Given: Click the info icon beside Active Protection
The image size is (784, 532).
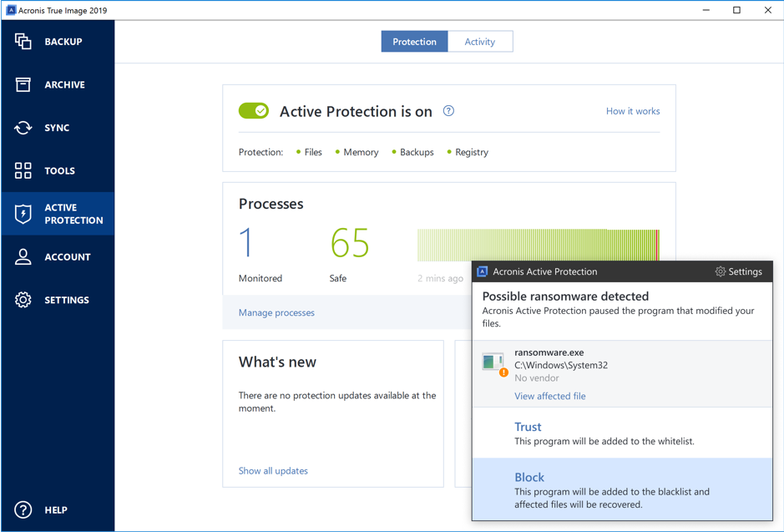Looking at the screenshot, I should pos(448,111).
